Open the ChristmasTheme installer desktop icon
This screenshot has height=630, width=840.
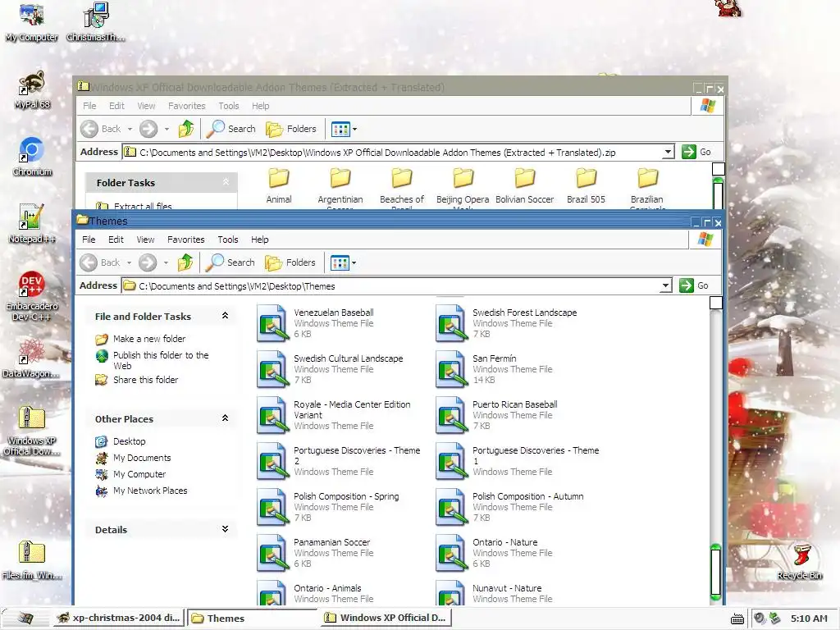tap(95, 21)
